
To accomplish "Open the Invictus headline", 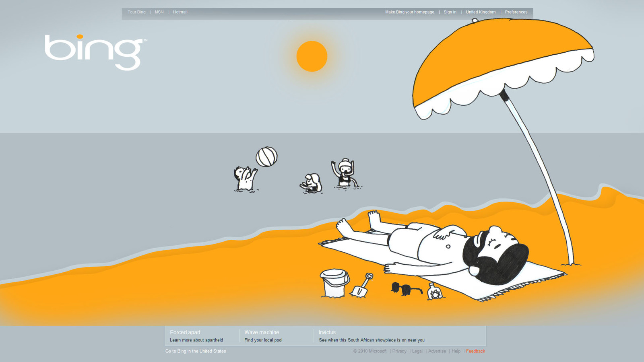I will click(327, 332).
